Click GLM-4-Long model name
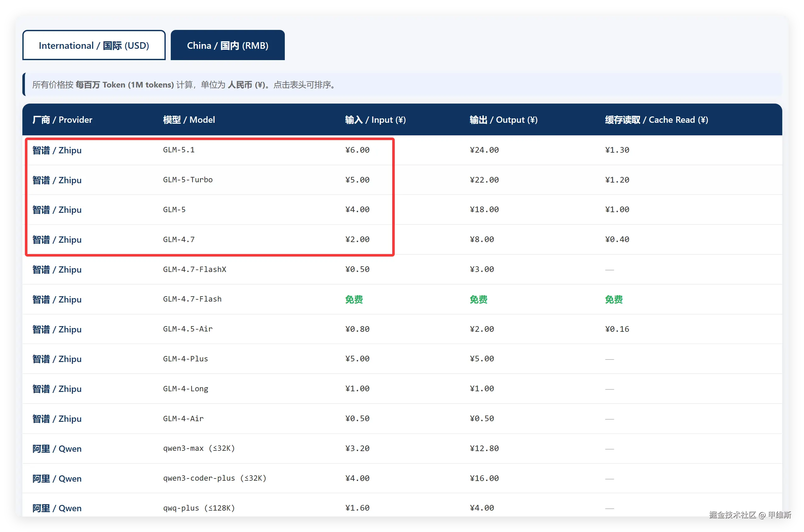Screen dimensions: 804x532 185,388
